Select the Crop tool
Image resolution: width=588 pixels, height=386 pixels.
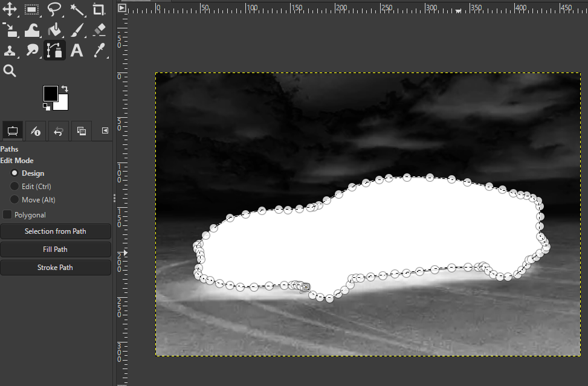pos(99,10)
